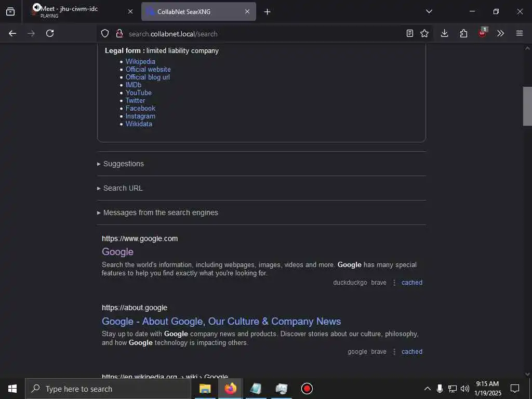
Task: Click the tracking protection shield icon
Action: [x=105, y=33]
